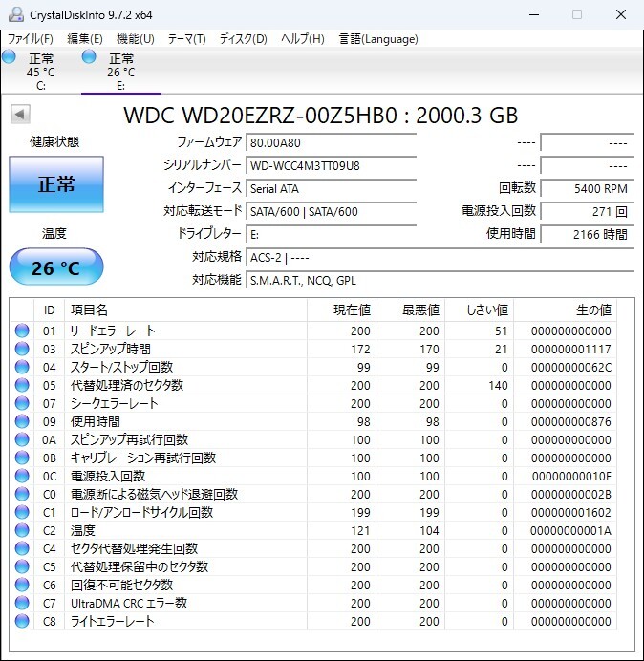Click status icon for ID C6 回復不可能セクタ数
This screenshot has height=661, width=644.
point(22,585)
